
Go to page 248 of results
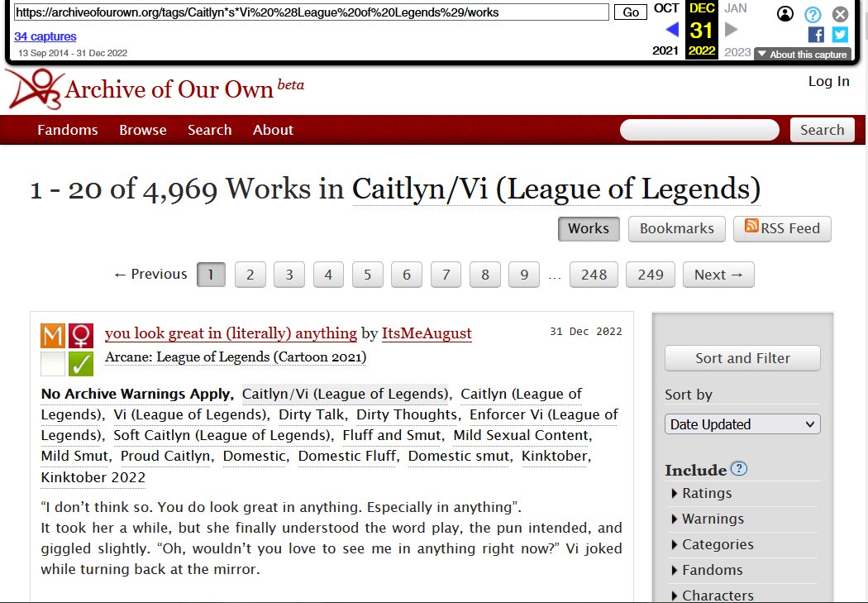(x=594, y=275)
